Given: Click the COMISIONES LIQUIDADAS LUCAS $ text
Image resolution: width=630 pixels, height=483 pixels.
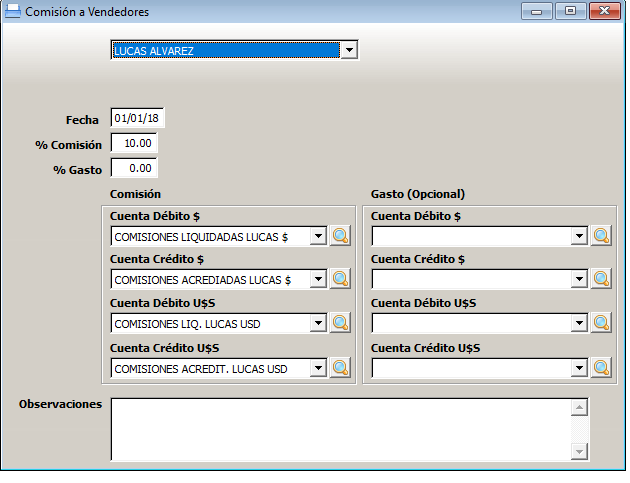Looking at the screenshot, I should coord(201,237).
